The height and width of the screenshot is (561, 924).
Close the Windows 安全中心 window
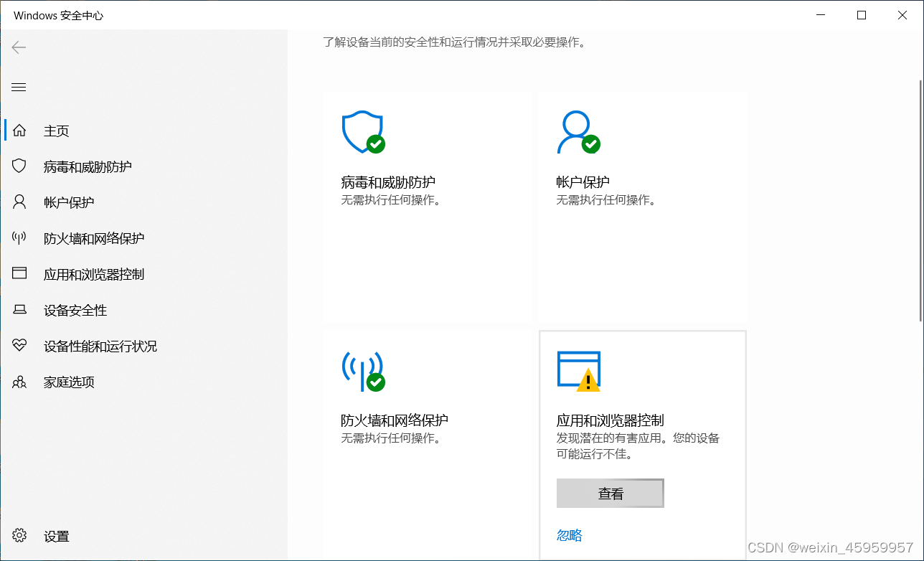903,15
